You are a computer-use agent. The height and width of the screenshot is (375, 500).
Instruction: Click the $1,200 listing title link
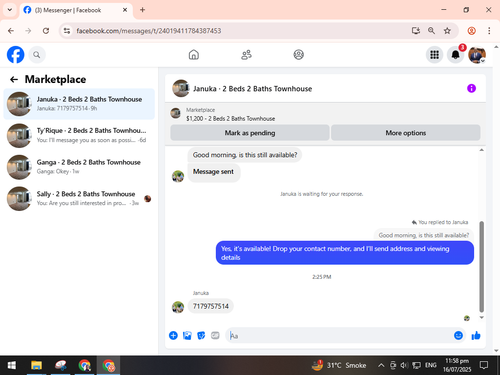(230, 119)
